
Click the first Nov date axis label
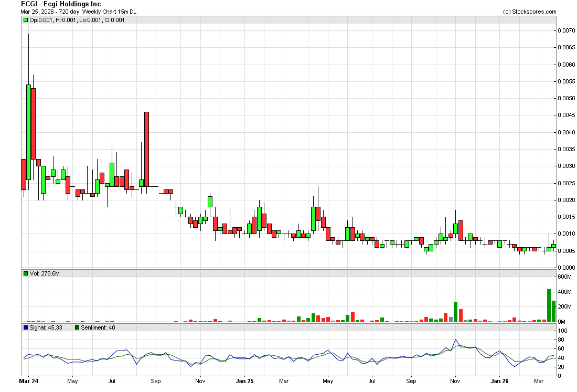tap(200, 382)
